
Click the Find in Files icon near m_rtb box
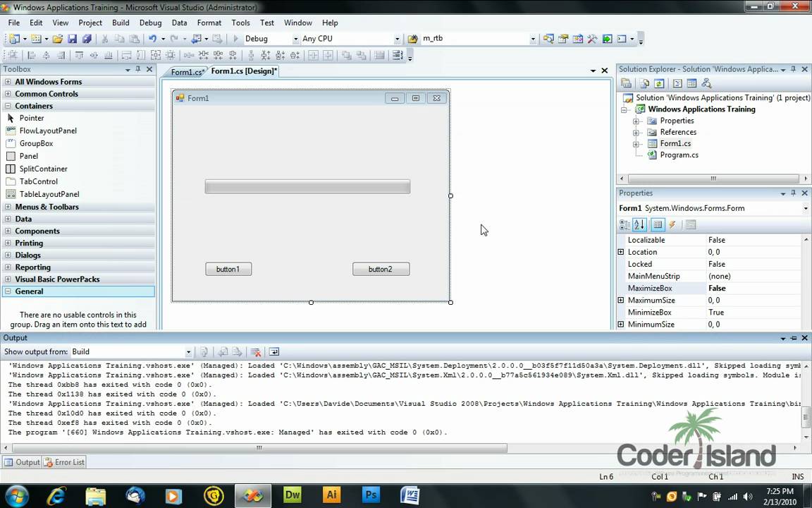[x=413, y=39]
